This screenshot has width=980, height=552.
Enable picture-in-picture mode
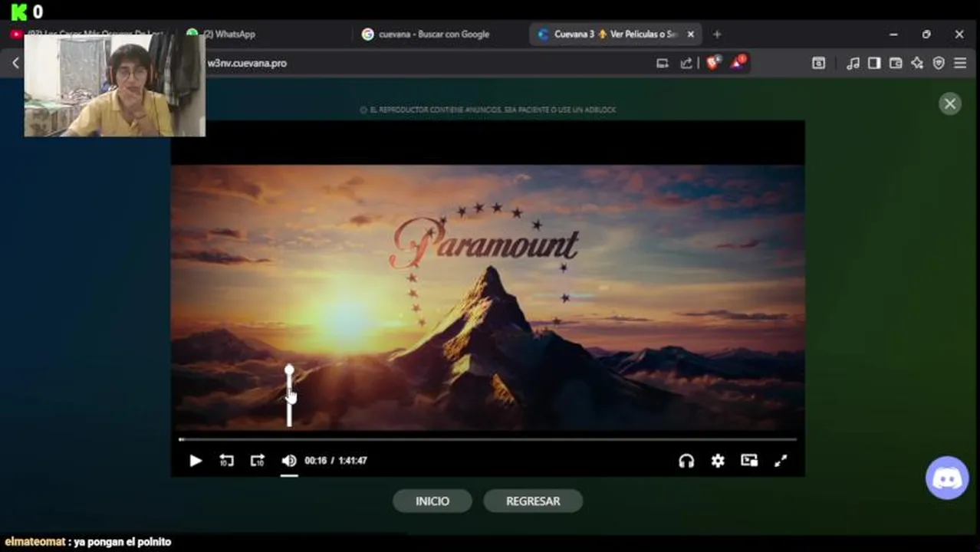tap(749, 461)
